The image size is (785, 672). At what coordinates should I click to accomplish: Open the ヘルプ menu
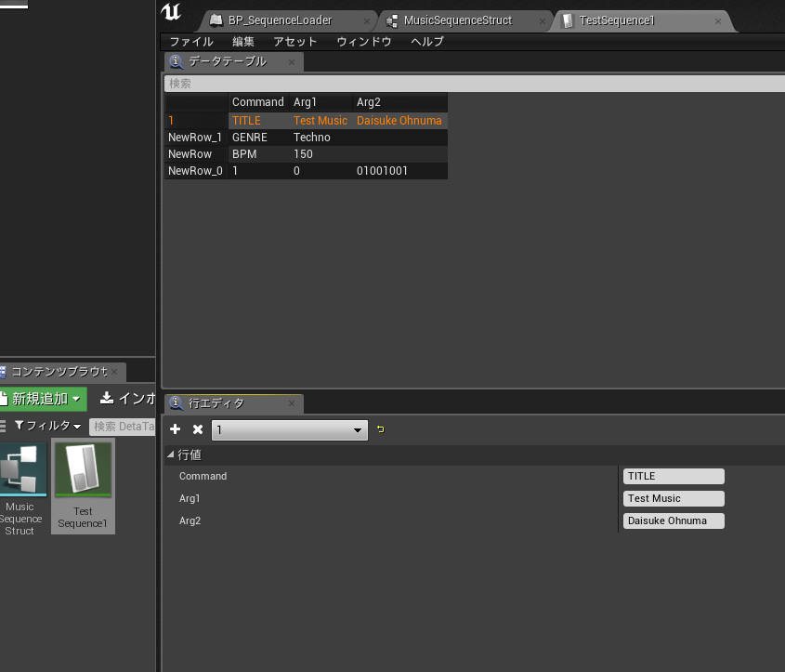coord(427,42)
